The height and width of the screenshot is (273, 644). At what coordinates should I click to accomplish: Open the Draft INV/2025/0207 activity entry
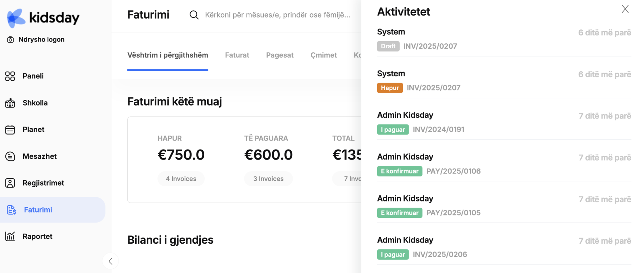click(x=504, y=39)
